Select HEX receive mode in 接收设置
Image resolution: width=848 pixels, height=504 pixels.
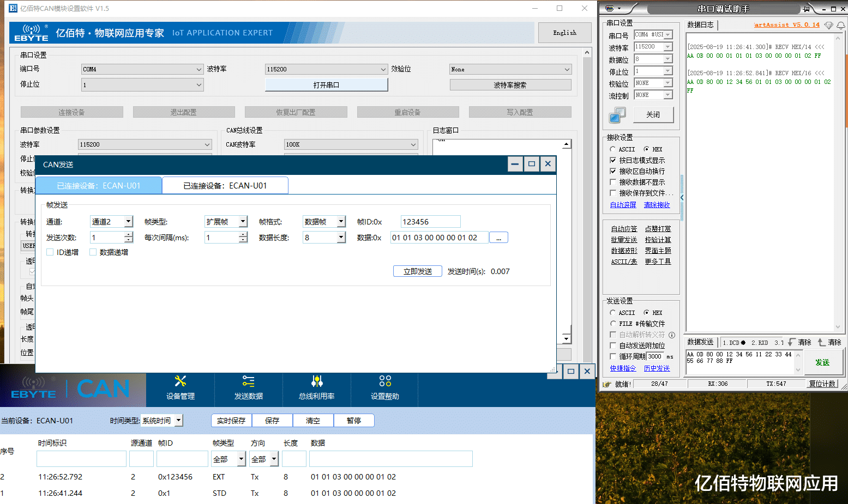pos(647,149)
